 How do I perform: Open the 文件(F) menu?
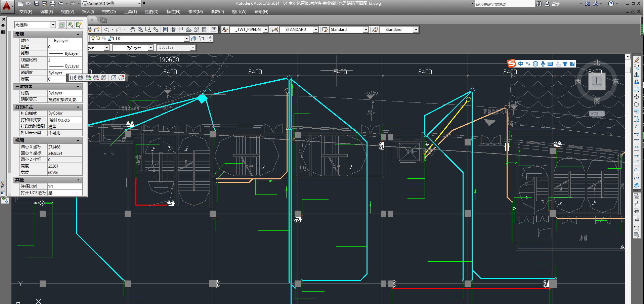(26, 12)
